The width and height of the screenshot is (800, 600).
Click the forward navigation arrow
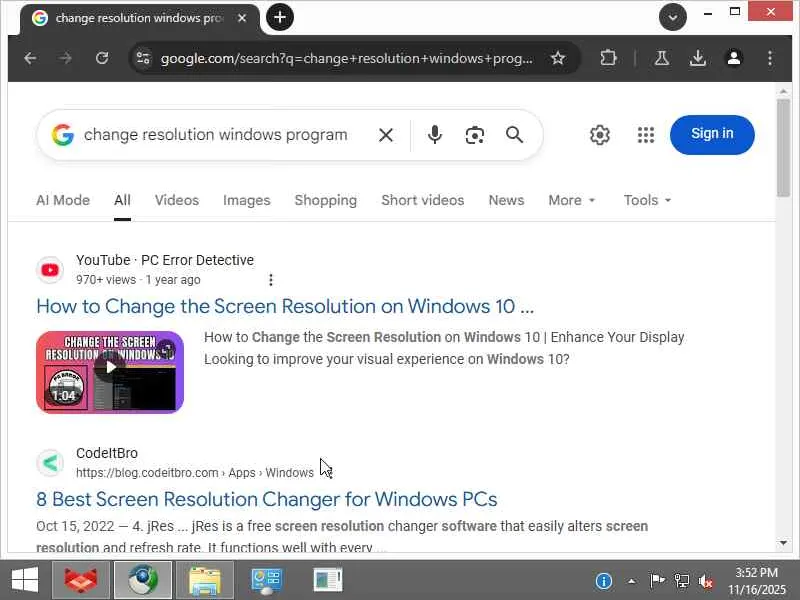65,58
